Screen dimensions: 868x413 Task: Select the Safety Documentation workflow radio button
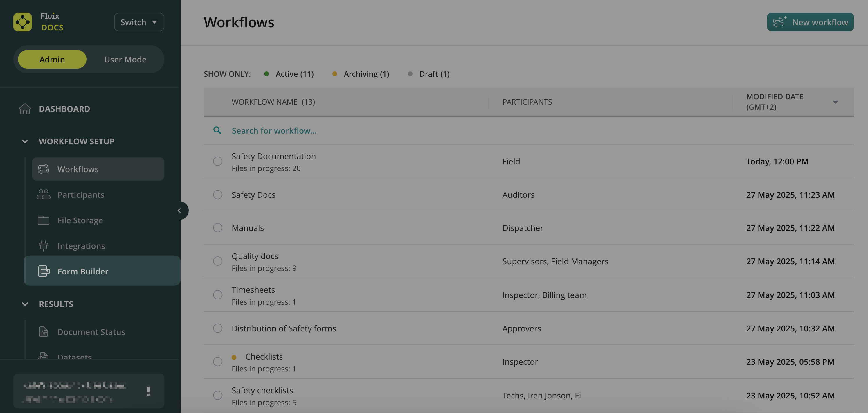[x=218, y=161]
